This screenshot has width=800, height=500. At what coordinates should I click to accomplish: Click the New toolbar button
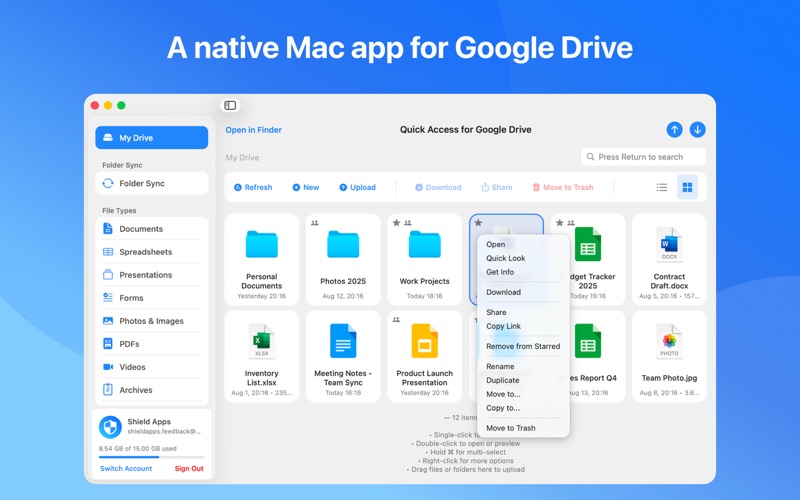[x=306, y=187]
